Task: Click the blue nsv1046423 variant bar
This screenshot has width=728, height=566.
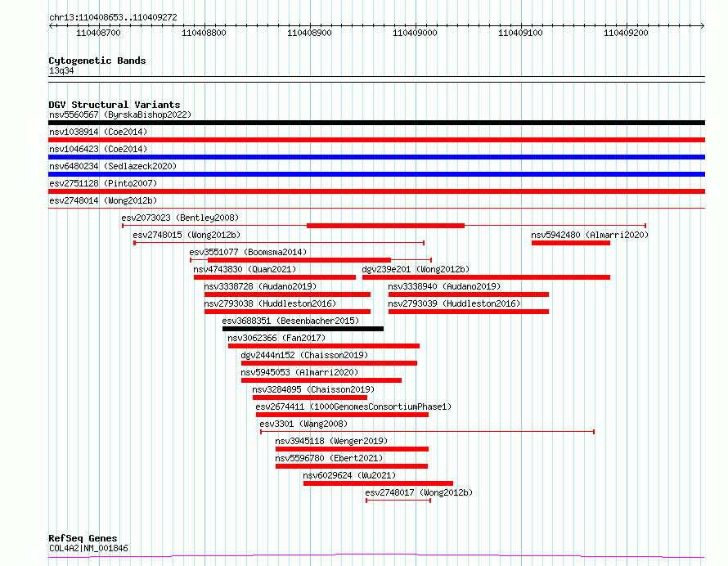Action: pos(376,157)
